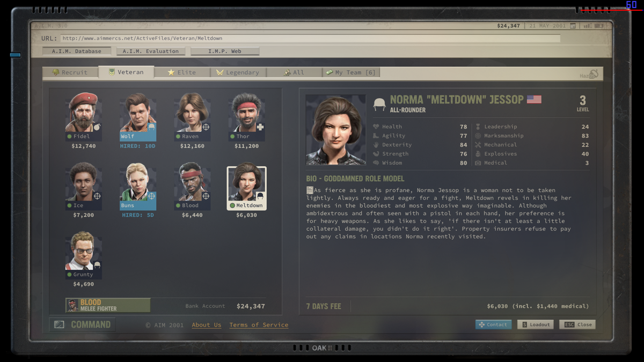Viewport: 644px width, 362px height.
Task: Click the battery indicator icon
Action: point(599,26)
